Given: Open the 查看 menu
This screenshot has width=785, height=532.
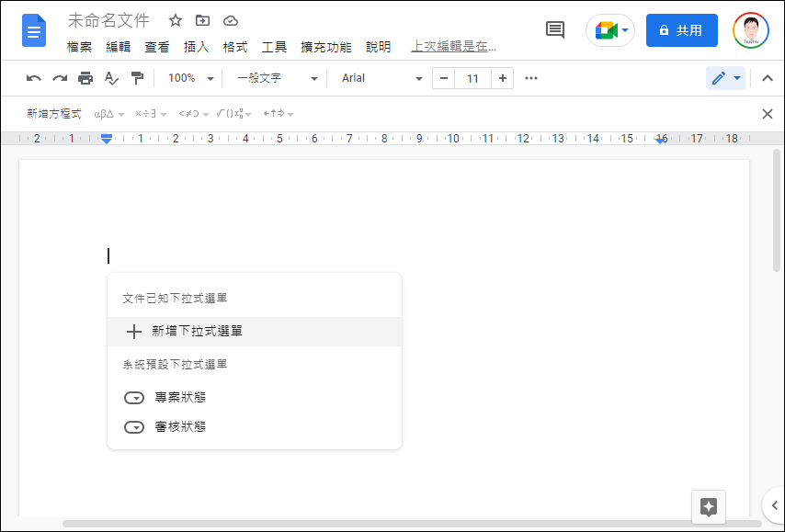Looking at the screenshot, I should click(157, 47).
